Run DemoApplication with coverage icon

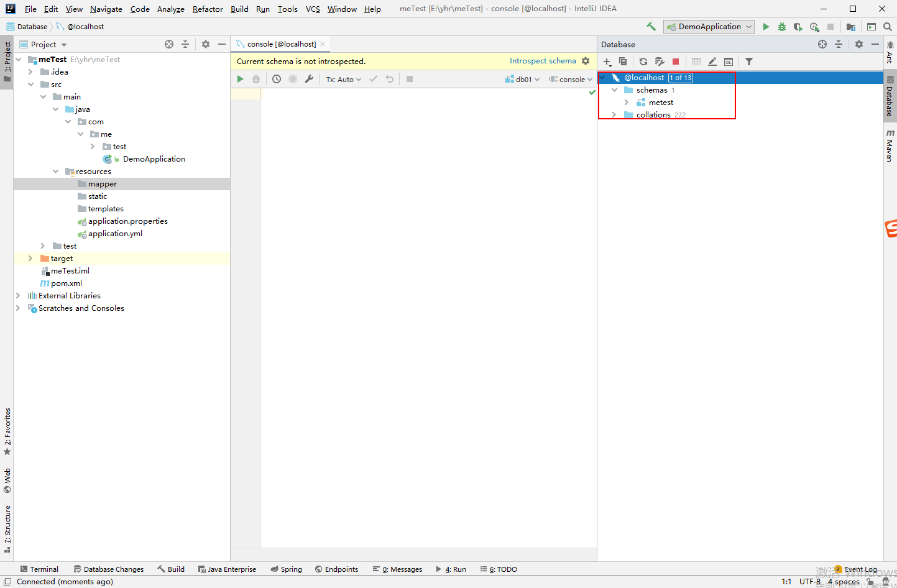click(x=798, y=27)
